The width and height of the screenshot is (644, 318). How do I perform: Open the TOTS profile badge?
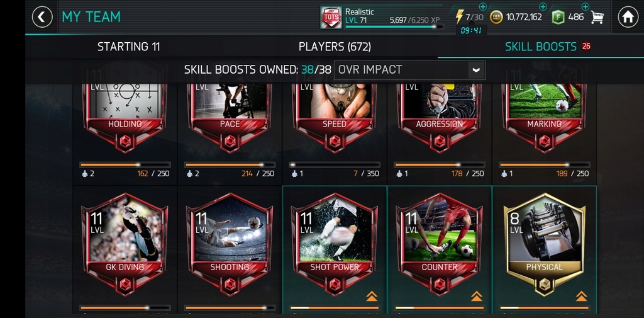[331, 17]
